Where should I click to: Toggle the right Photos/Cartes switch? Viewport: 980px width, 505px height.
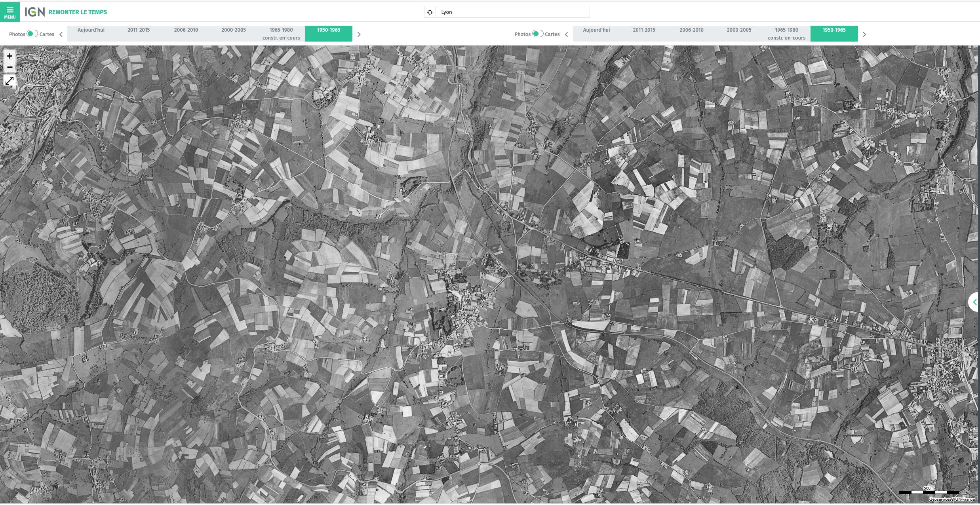point(537,34)
